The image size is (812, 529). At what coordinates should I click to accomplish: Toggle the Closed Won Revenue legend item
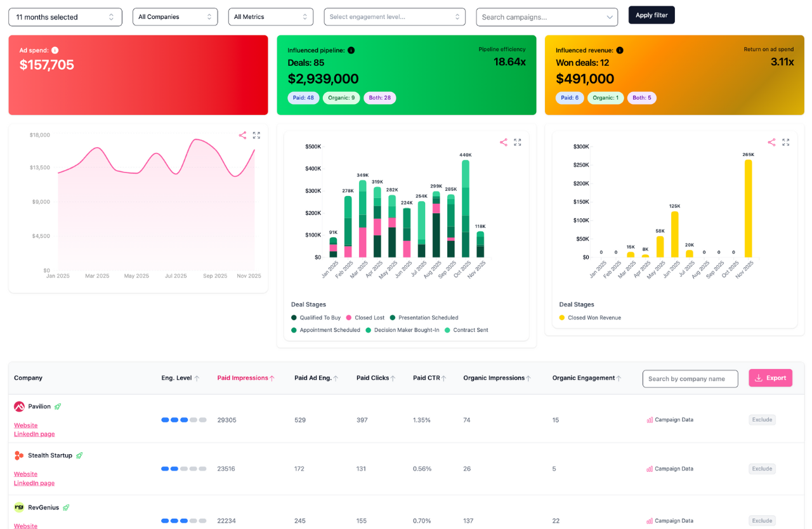594,317
